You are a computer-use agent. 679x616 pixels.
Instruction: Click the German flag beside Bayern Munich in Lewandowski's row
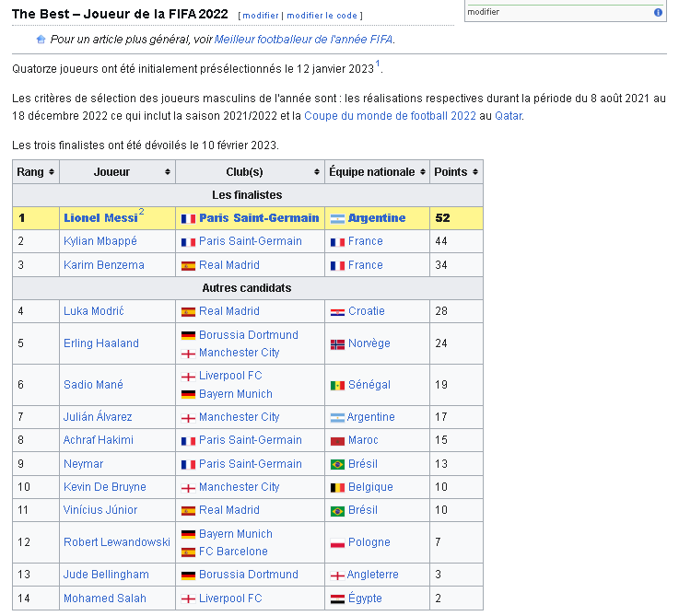click(188, 535)
